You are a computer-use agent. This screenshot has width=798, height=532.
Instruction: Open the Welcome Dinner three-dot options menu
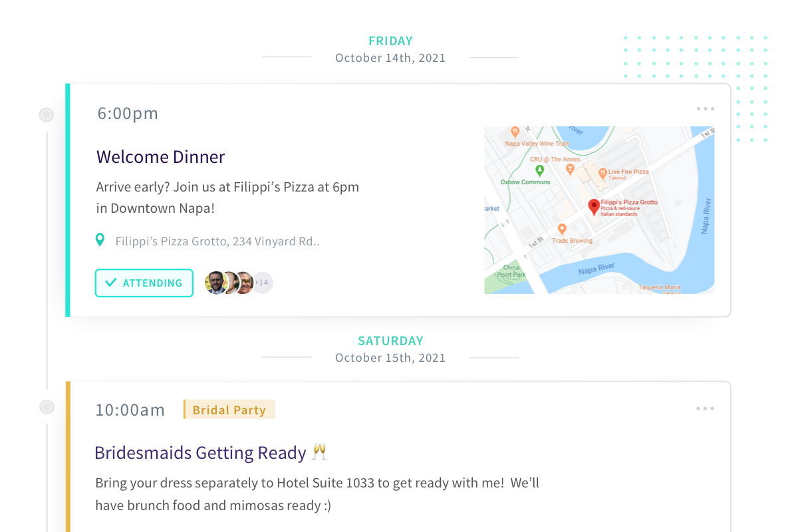pyautogui.click(x=705, y=109)
